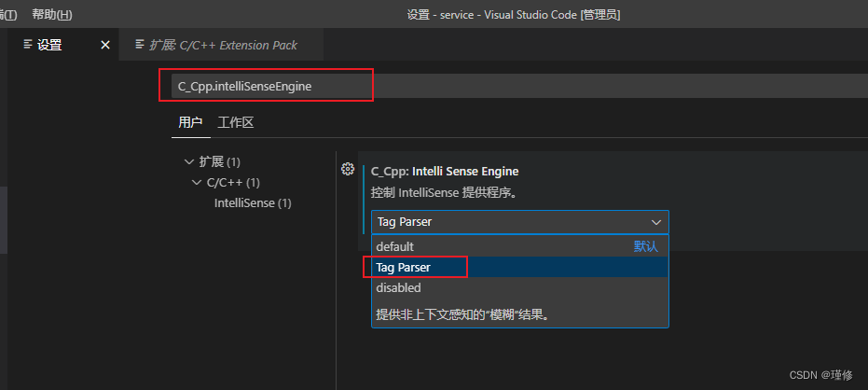Screen dimensions: 868x390
Task: Open the Tag Parser dropdown box
Action: click(x=520, y=222)
